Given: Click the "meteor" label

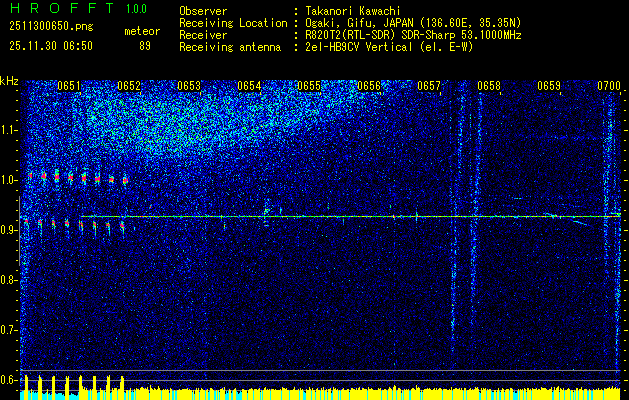Looking at the screenshot, I should click(x=142, y=31).
